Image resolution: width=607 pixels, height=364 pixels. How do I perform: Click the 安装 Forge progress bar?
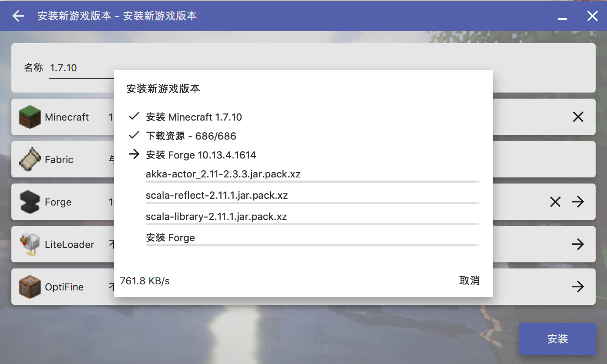313,245
